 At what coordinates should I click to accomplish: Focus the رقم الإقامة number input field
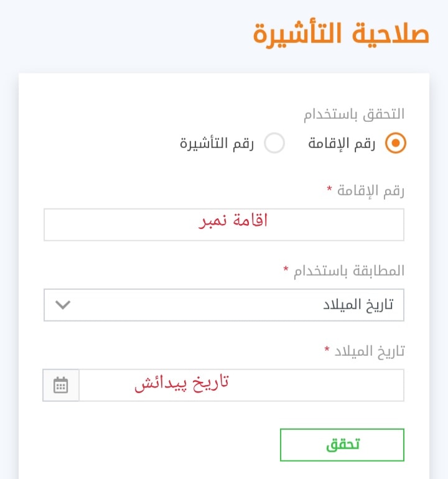click(x=224, y=225)
